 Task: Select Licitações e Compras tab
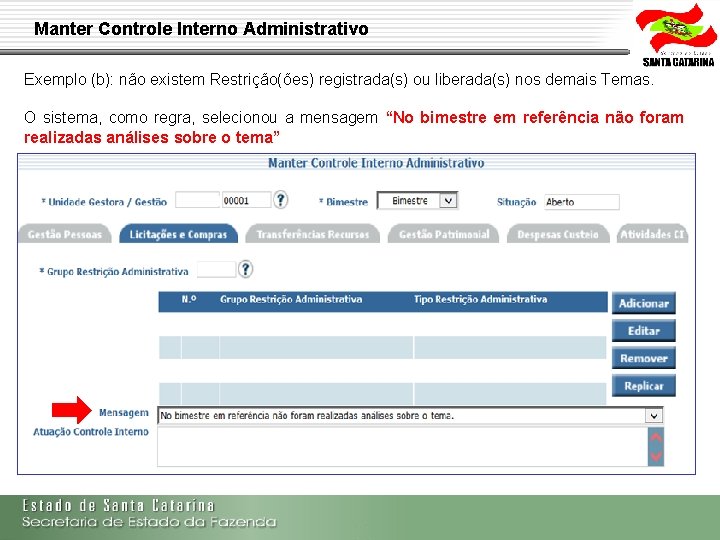[178, 234]
